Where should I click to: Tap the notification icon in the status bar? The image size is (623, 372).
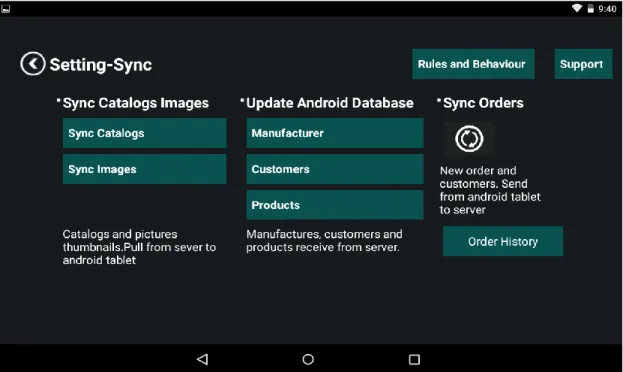6,9
